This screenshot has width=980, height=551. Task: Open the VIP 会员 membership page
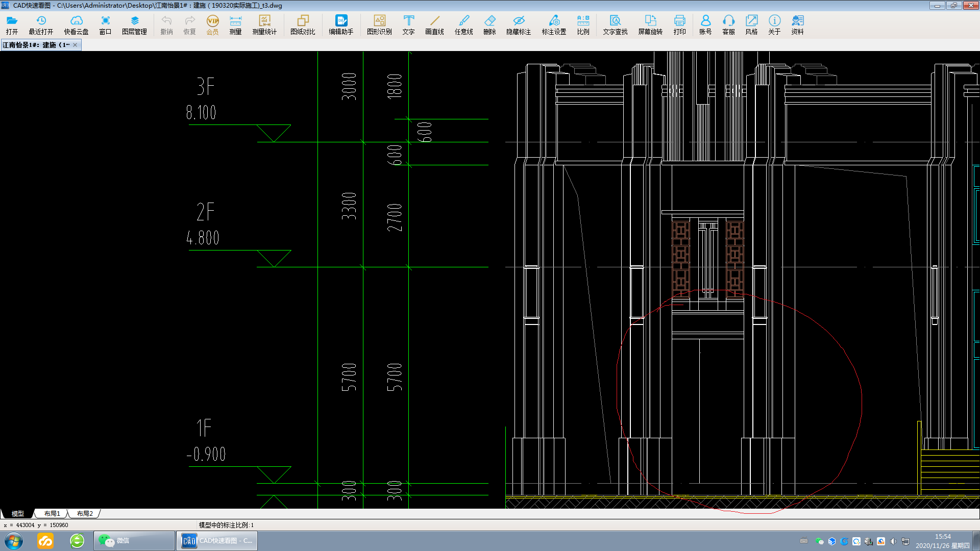tap(212, 25)
